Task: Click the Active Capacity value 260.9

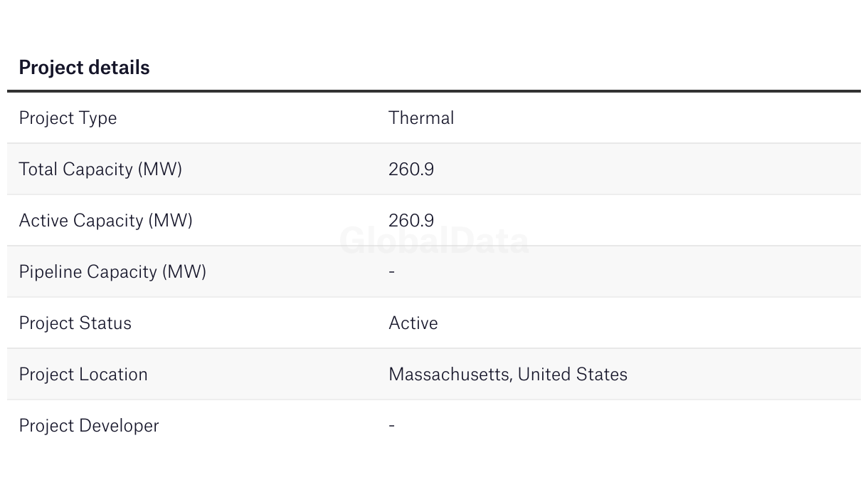Action: point(411,220)
